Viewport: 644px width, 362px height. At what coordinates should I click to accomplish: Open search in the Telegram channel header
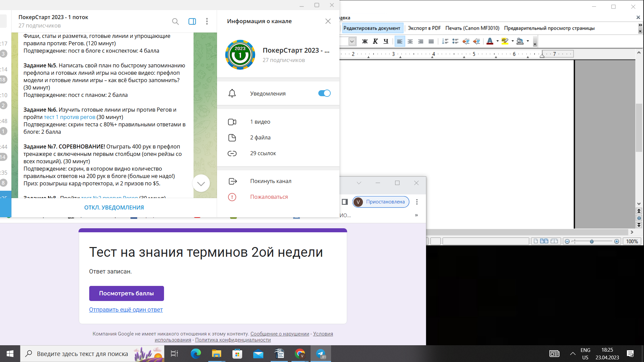click(x=175, y=21)
